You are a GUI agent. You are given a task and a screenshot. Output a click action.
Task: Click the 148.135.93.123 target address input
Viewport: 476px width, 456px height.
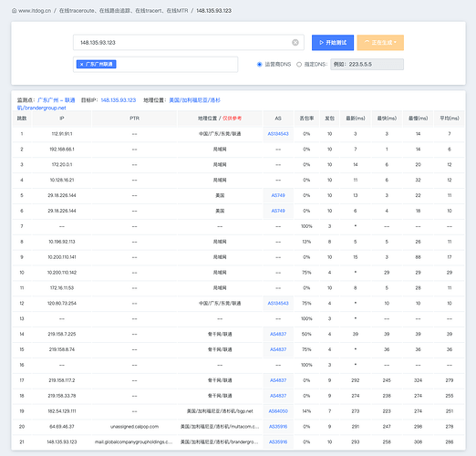tap(189, 43)
